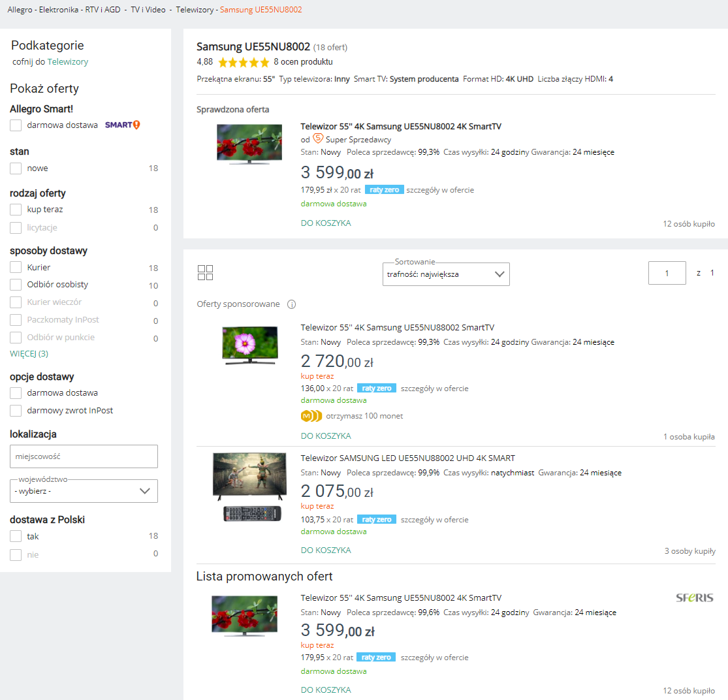Open the sponsored offers info icon
Image resolution: width=728 pixels, height=700 pixels.
(x=292, y=304)
